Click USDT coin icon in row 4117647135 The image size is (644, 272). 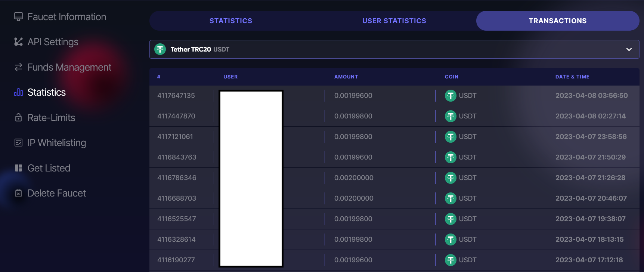click(x=451, y=96)
